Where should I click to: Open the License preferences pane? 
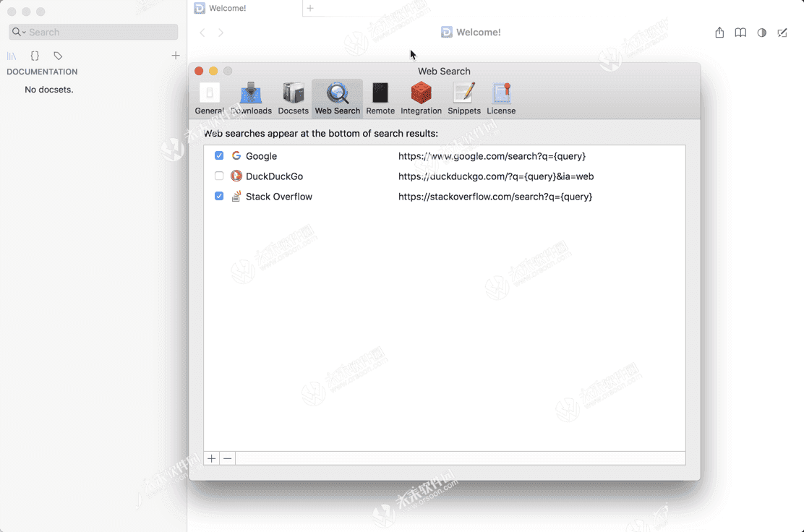[501, 98]
